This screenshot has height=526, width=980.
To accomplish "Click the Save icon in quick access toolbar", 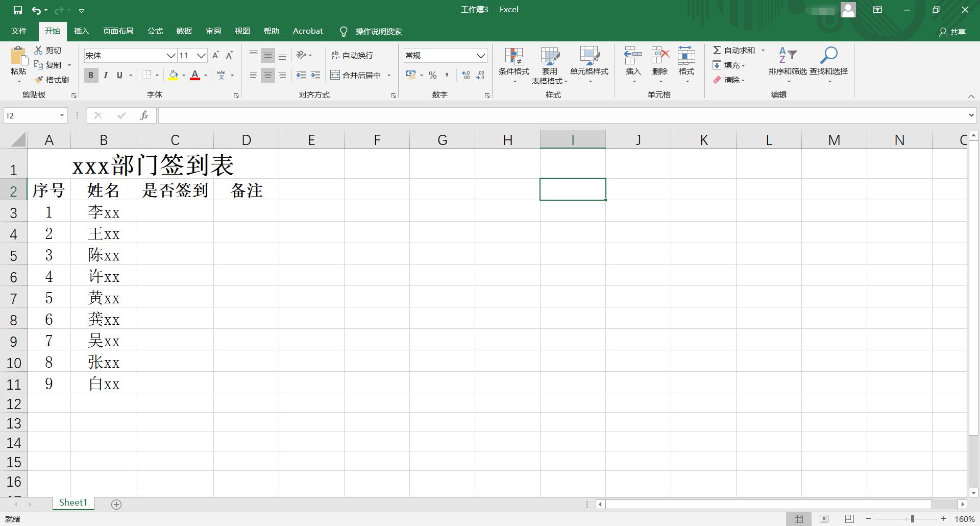I will point(18,10).
